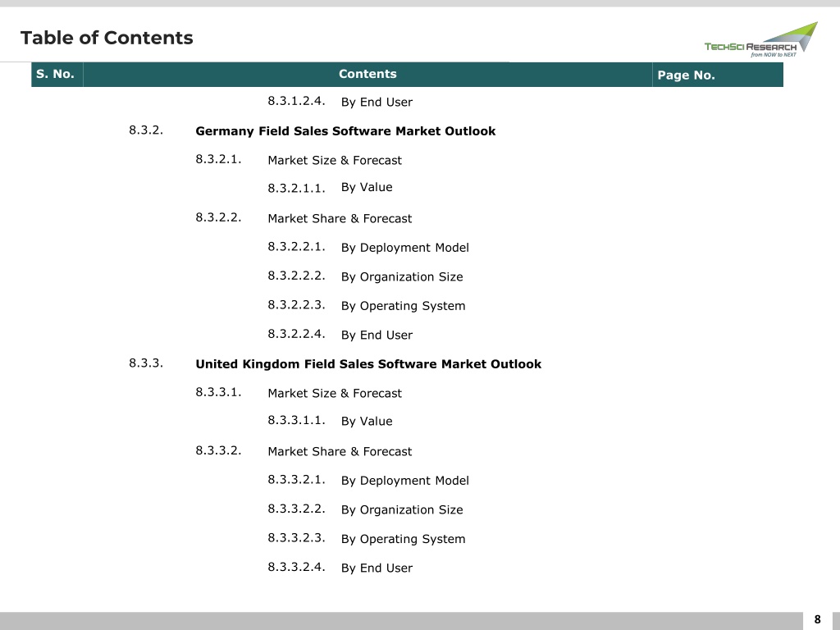Click section number "8.3.2.2.3."

[296, 304]
